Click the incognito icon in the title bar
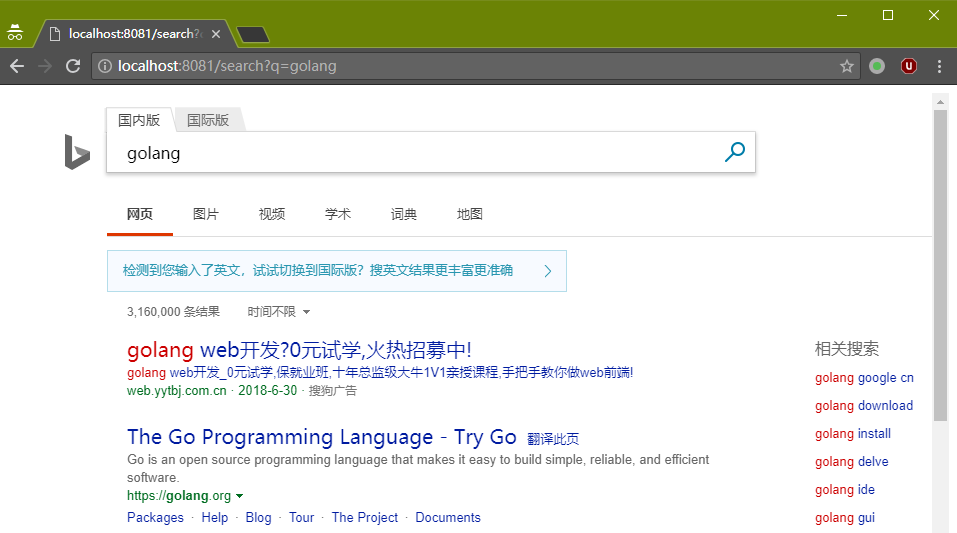Screen dimensions: 957x533 coord(15,32)
